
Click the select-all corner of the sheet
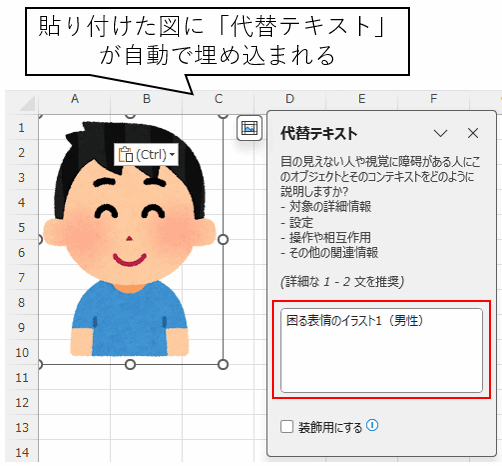click(26, 102)
